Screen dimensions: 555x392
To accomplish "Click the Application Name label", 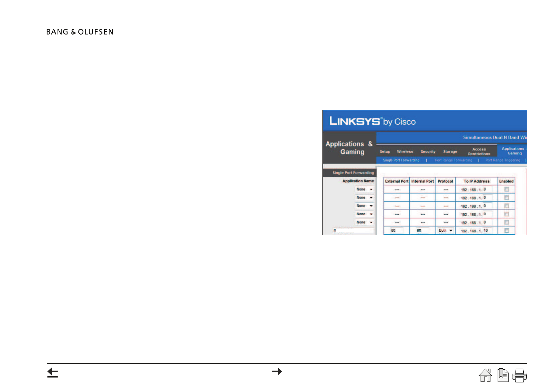I will [358, 181].
